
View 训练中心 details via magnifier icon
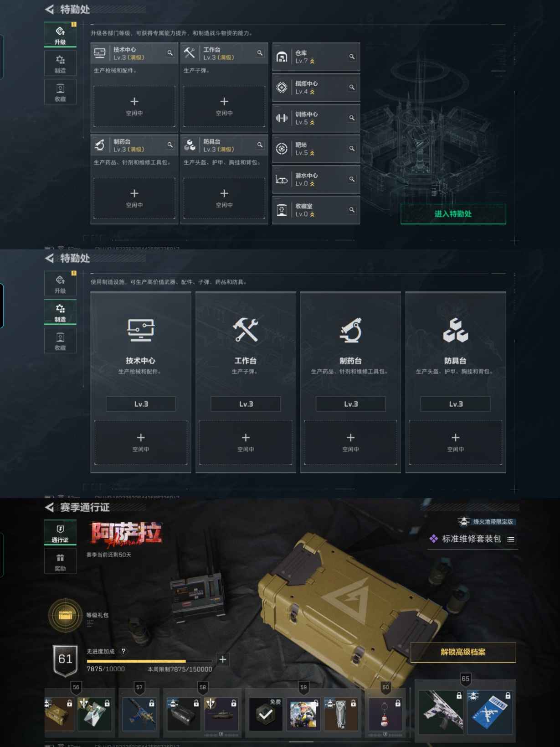point(352,118)
